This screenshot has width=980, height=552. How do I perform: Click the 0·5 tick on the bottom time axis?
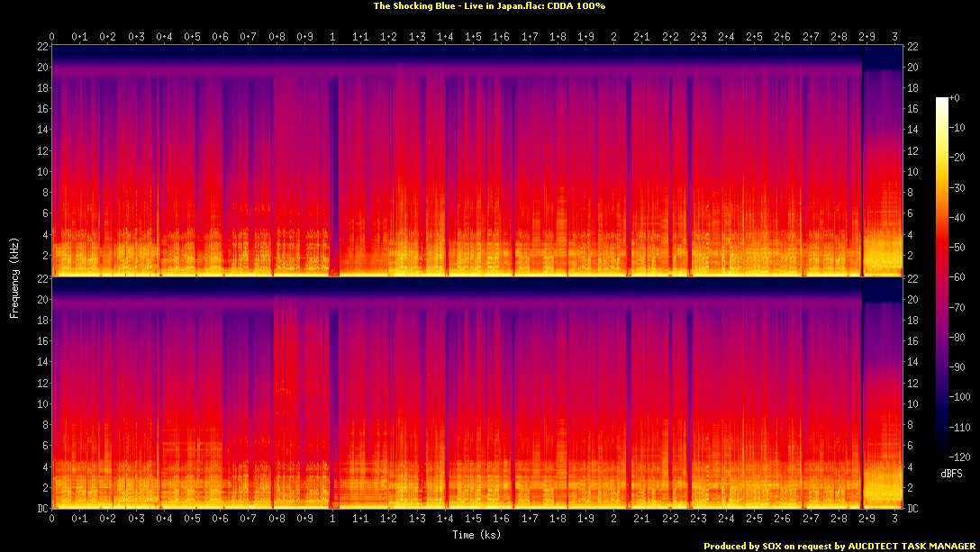tap(193, 520)
